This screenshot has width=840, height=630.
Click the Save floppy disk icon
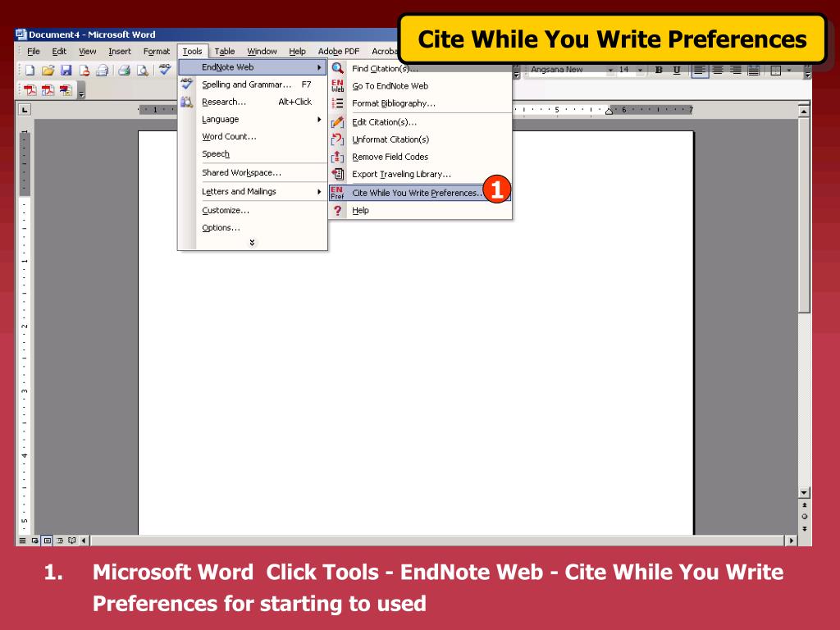tap(66, 71)
